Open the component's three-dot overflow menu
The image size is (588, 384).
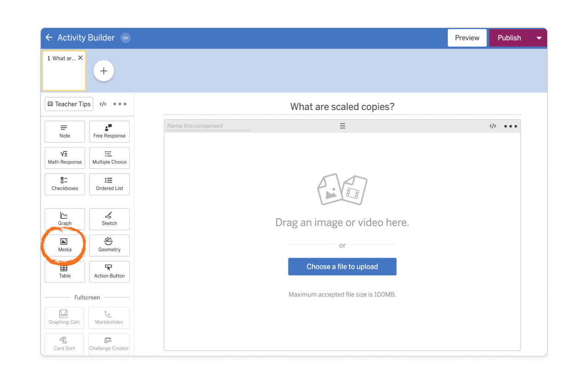(510, 125)
